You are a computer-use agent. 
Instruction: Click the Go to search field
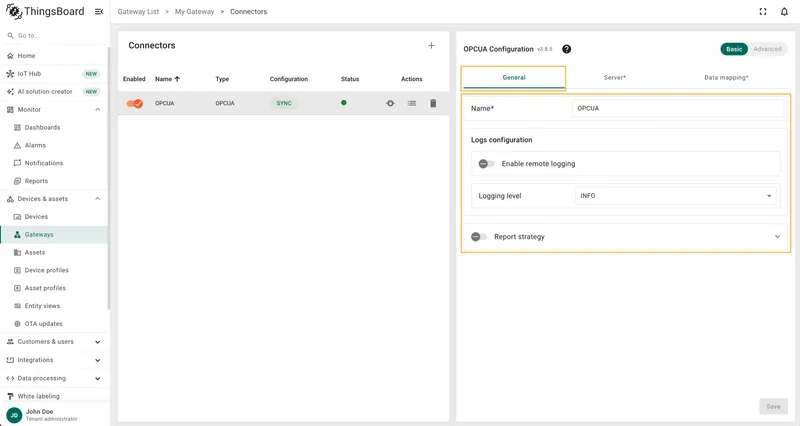(x=54, y=36)
